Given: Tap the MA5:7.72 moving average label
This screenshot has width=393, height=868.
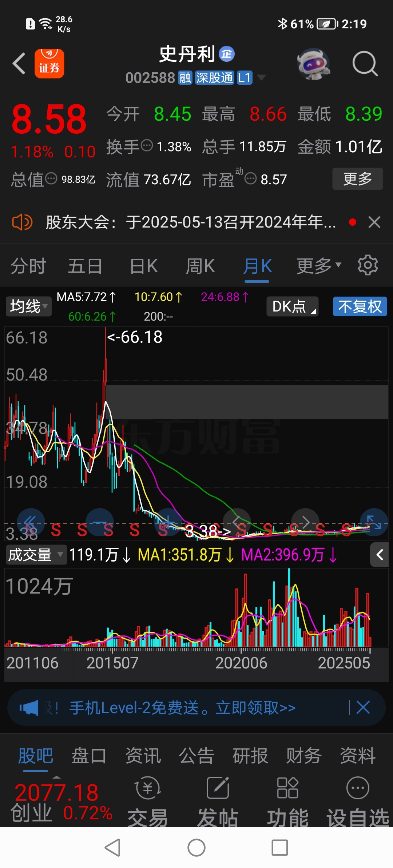Looking at the screenshot, I should [86, 297].
